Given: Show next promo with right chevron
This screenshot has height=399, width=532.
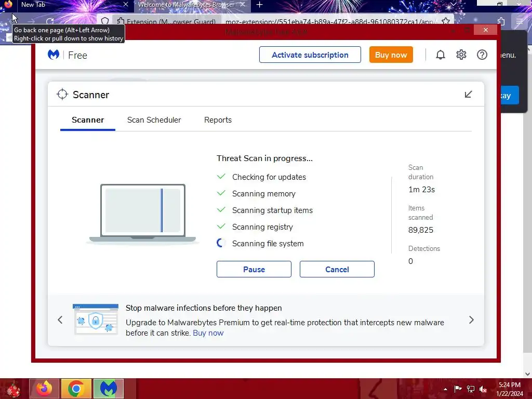Looking at the screenshot, I should (471, 320).
